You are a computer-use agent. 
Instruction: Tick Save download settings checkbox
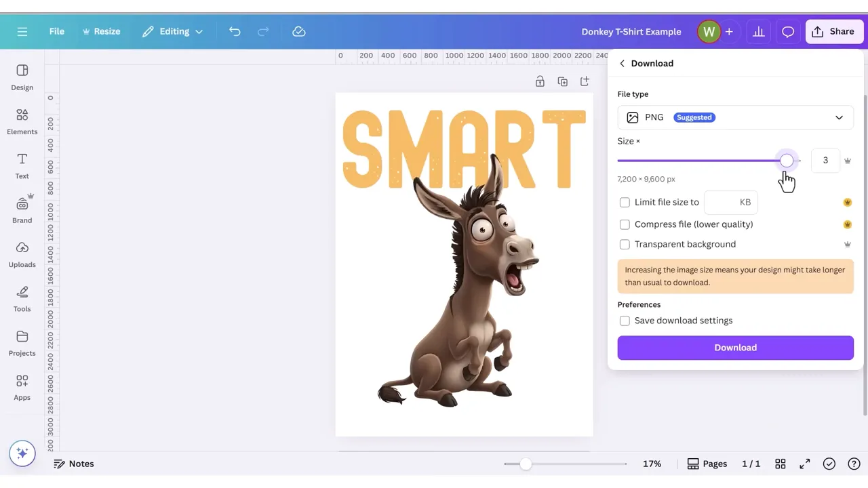coord(625,321)
